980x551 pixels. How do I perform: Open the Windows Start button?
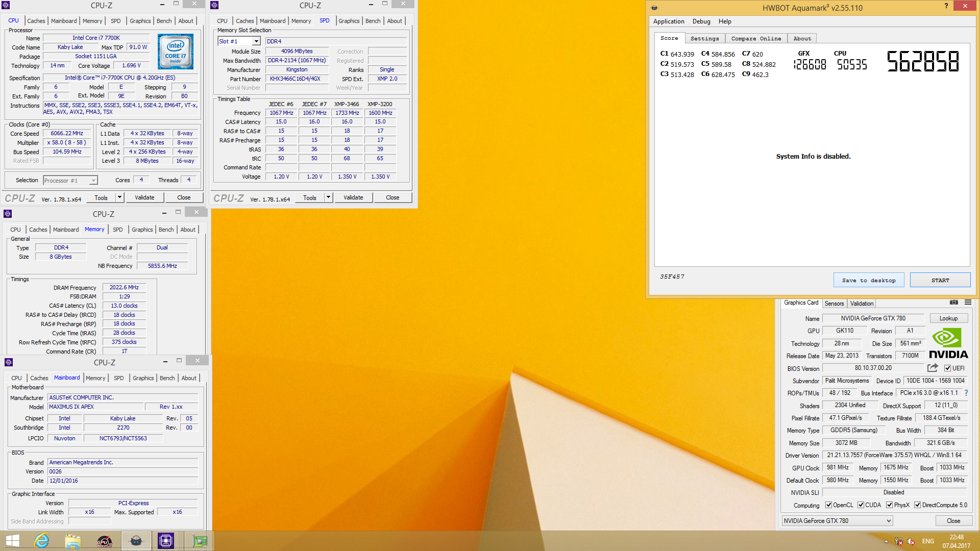(12, 541)
